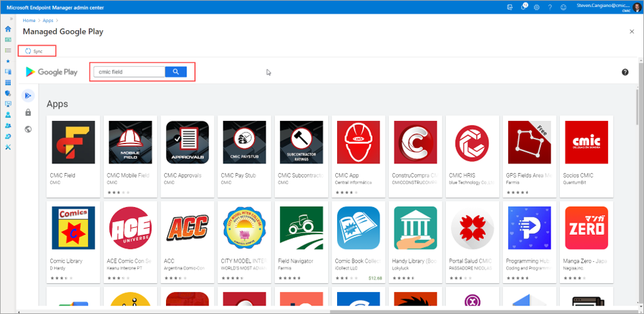This screenshot has height=314, width=644.
Task: Open the Manga Zero app card
Action: click(587, 242)
